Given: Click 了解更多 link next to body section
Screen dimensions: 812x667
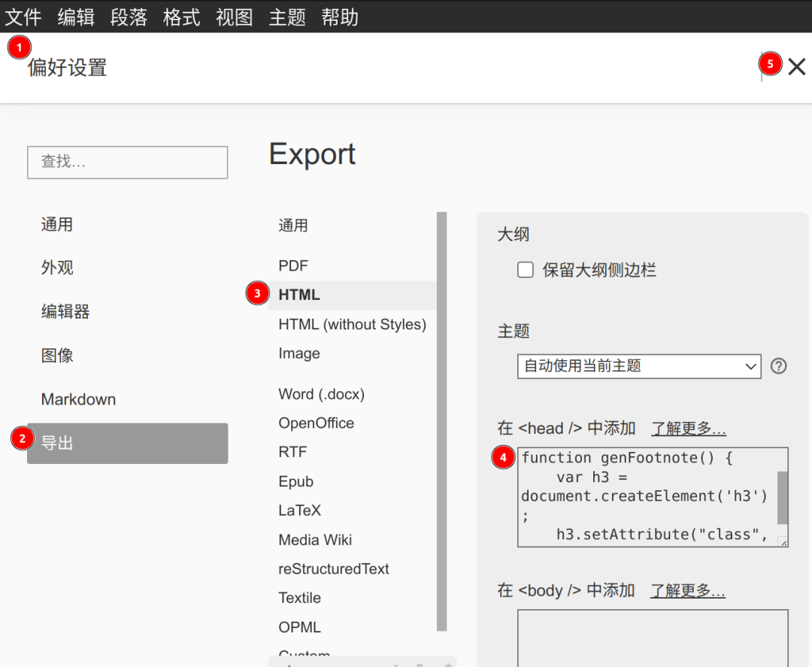Looking at the screenshot, I should click(687, 591).
